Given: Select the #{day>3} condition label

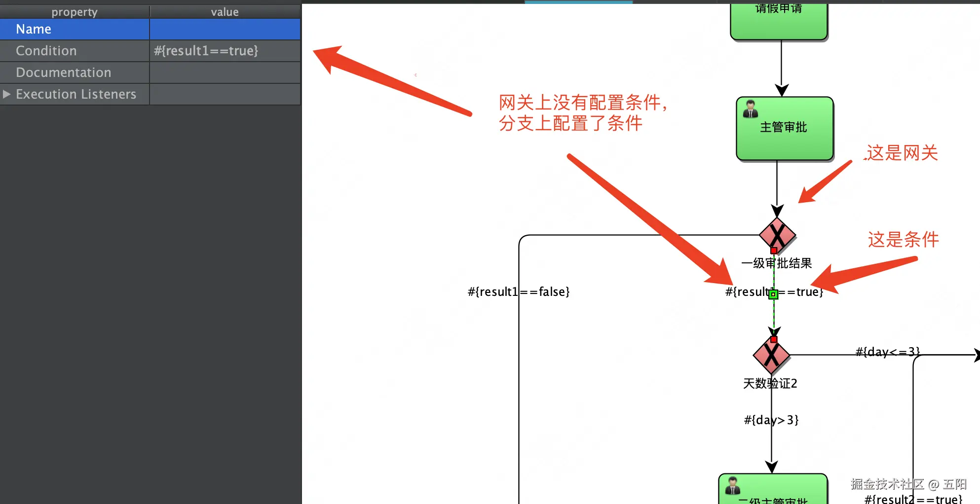Looking at the screenshot, I should click(x=771, y=420).
